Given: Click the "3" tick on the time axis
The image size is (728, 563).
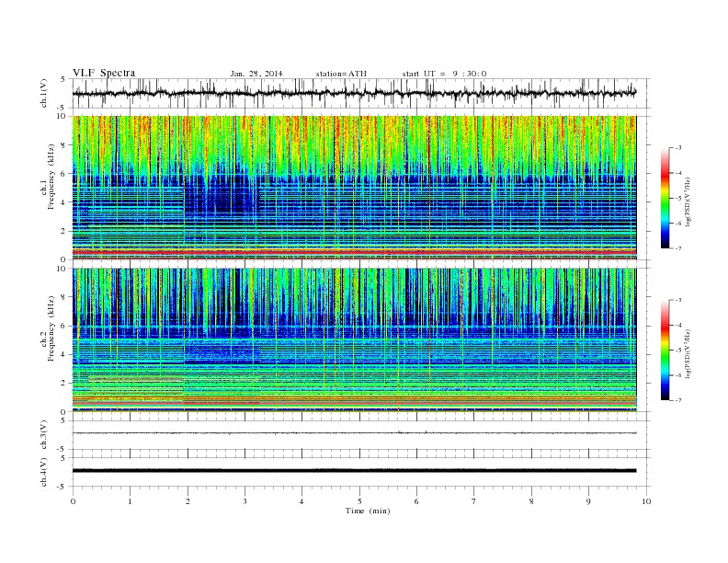Looking at the screenshot, I should point(245,501).
